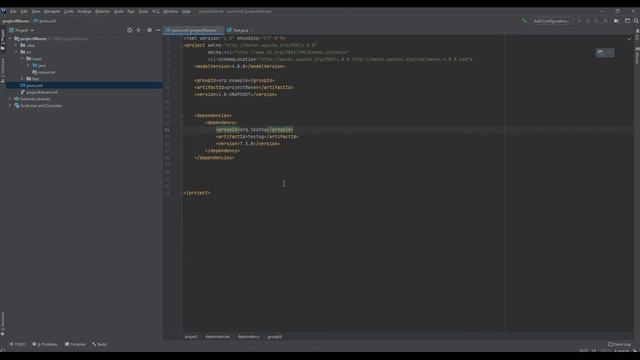This screenshot has width=640, height=360.
Task: Expand External Libraries node
Action: [11, 99]
